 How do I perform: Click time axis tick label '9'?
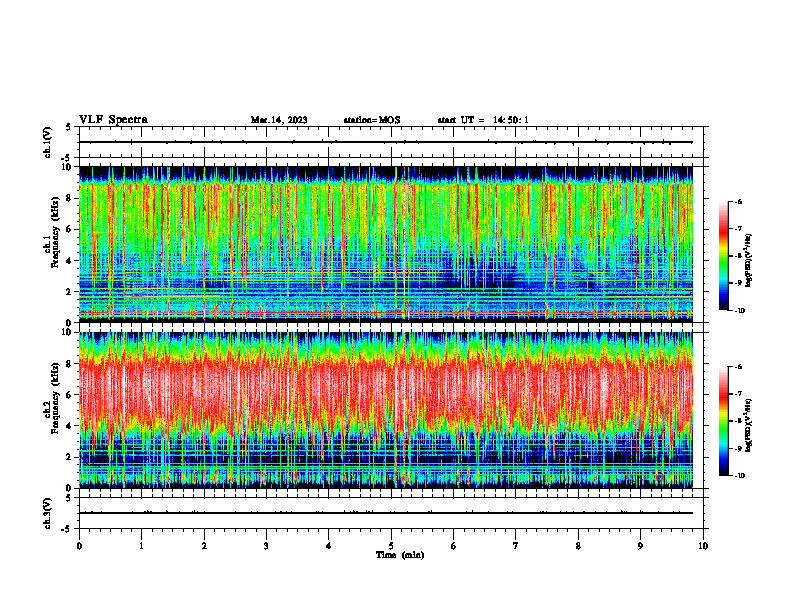tap(640, 546)
